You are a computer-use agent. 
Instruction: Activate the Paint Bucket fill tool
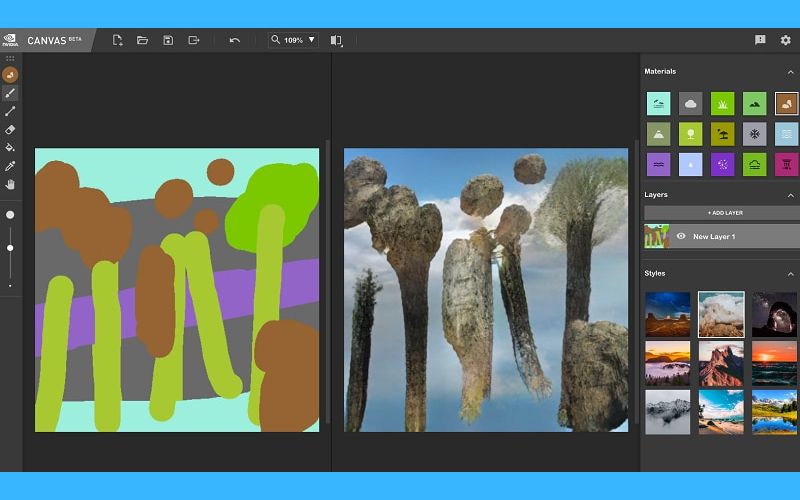coord(10,147)
